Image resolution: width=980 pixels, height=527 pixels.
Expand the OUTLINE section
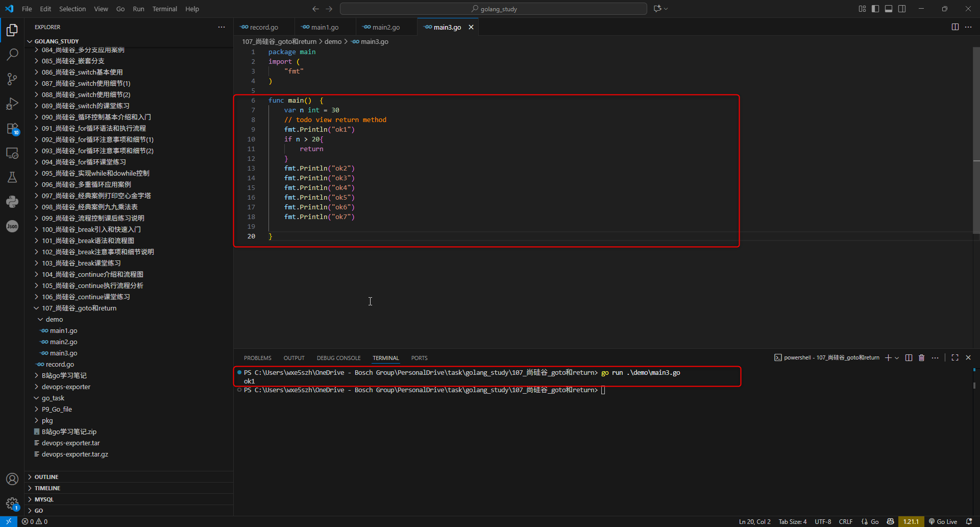pyautogui.click(x=129, y=477)
